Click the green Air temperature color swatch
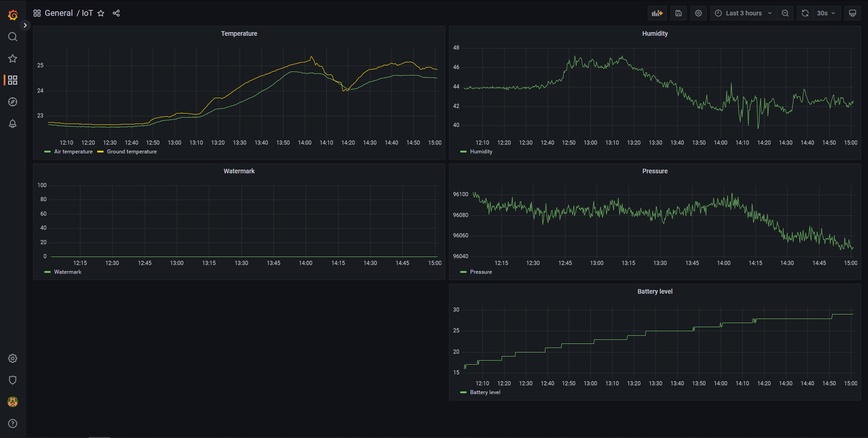868x438 pixels. (47, 152)
